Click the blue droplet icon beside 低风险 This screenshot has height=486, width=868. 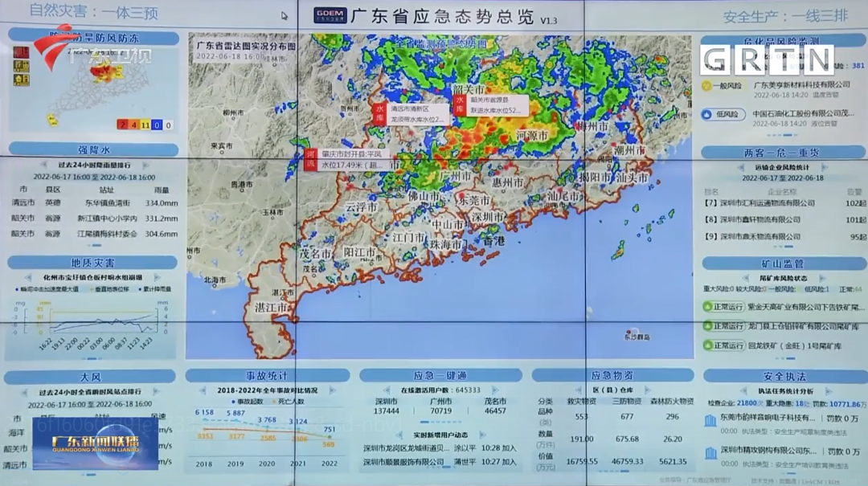(x=706, y=115)
